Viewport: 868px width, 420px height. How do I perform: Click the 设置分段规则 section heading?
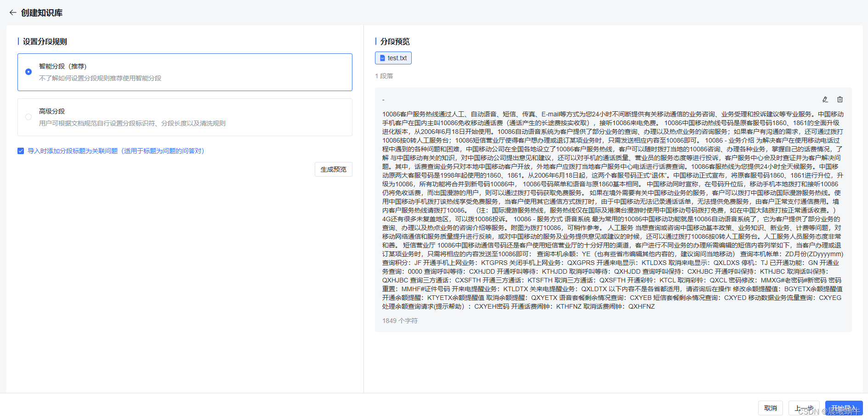pos(45,41)
